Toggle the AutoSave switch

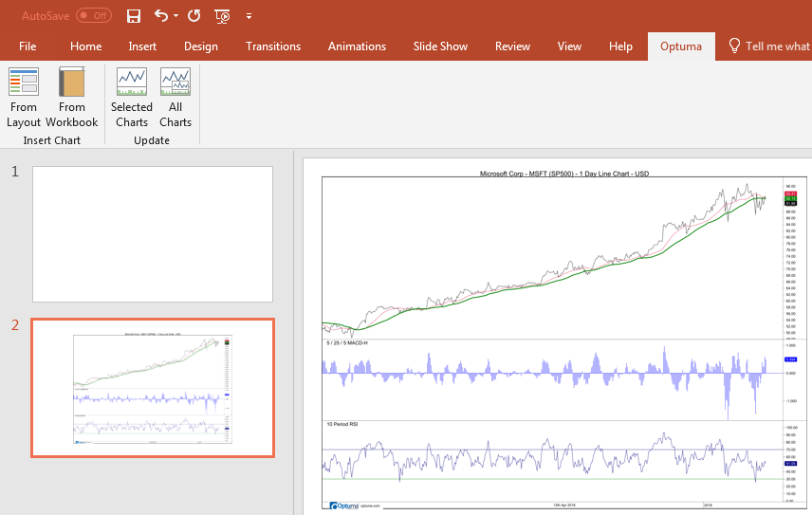[x=94, y=15]
